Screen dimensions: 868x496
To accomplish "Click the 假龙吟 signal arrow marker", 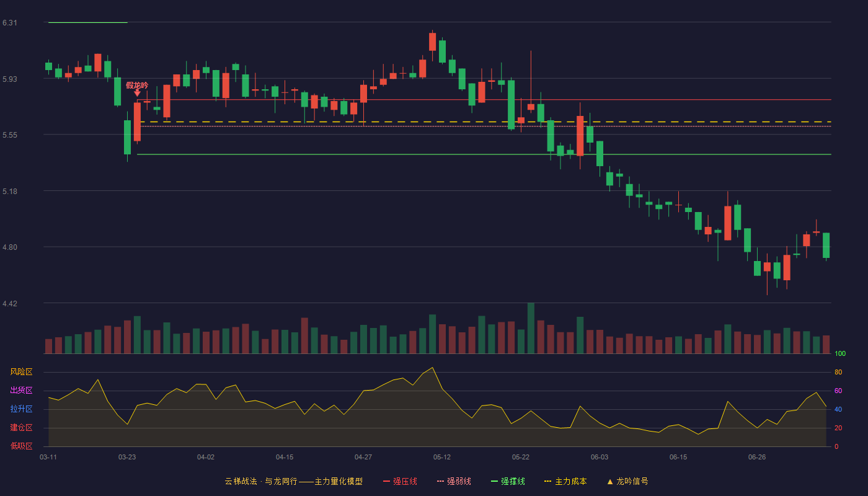I will (x=137, y=92).
